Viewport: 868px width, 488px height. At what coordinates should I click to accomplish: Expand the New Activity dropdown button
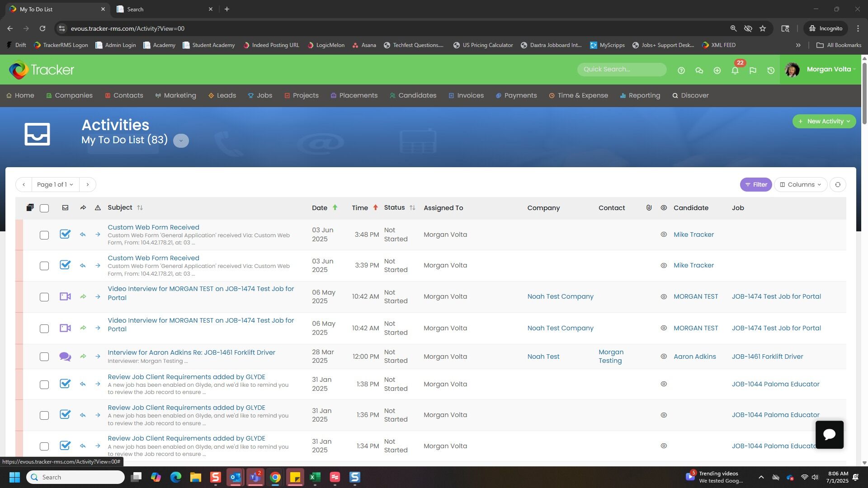tap(824, 122)
